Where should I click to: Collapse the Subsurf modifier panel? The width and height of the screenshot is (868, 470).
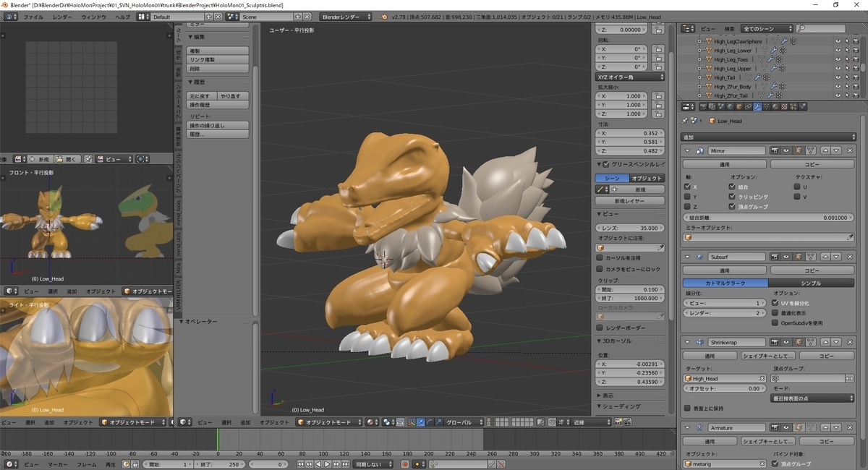click(688, 257)
